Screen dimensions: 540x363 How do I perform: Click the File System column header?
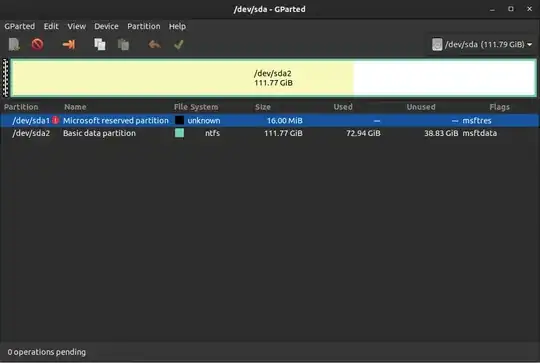pos(196,107)
